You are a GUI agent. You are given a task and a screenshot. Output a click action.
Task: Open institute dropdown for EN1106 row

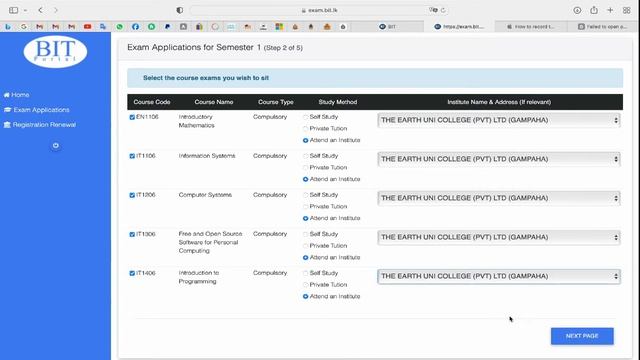pos(499,120)
